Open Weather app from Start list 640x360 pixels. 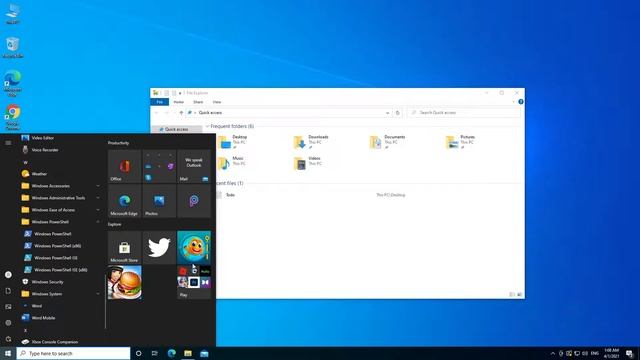click(x=61, y=174)
